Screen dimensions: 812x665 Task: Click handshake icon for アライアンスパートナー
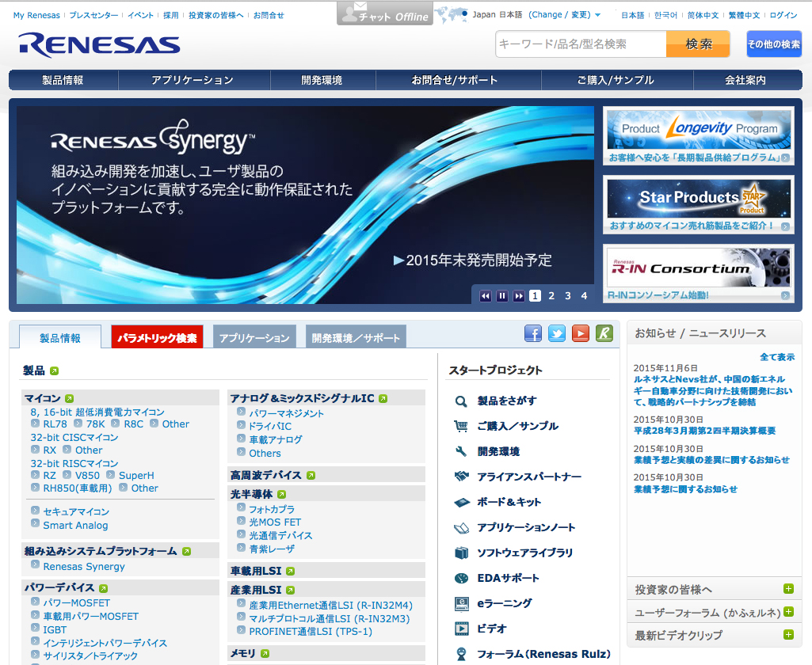click(x=461, y=476)
